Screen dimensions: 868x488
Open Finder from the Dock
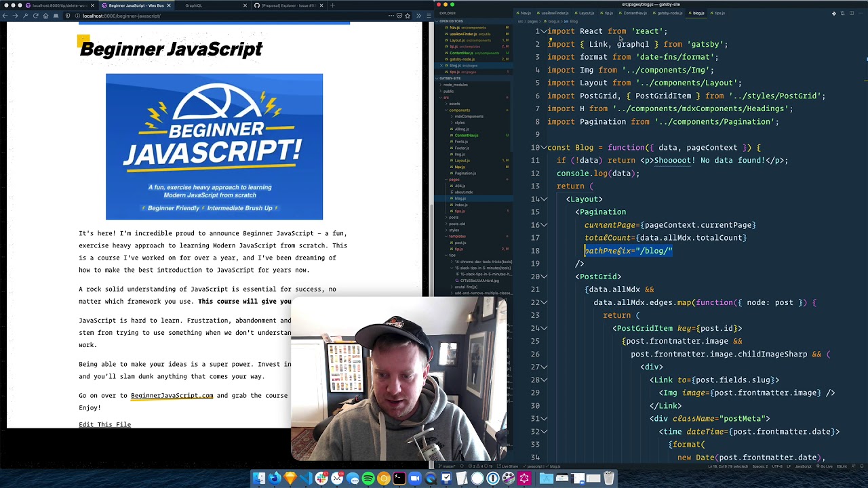coord(259,478)
